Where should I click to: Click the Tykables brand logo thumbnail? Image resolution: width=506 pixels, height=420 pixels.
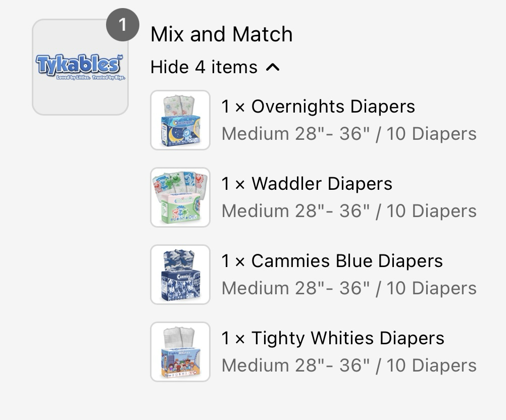(x=80, y=68)
